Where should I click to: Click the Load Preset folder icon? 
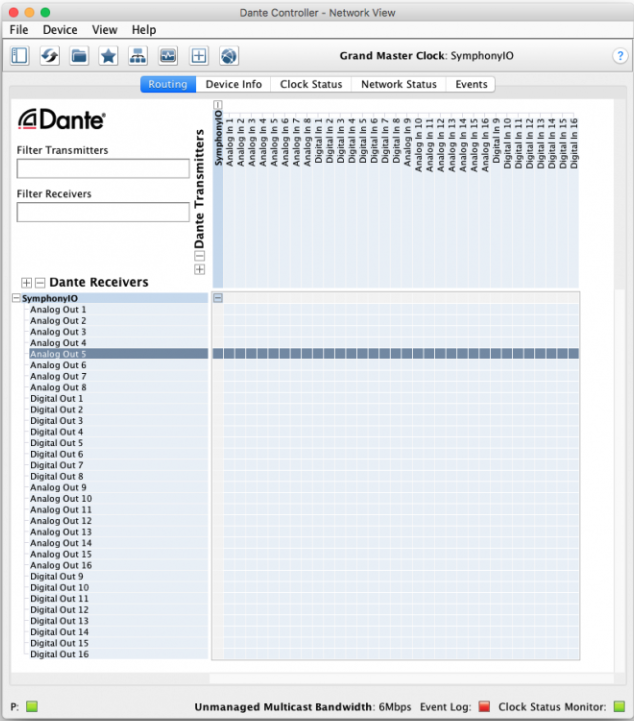[79, 56]
